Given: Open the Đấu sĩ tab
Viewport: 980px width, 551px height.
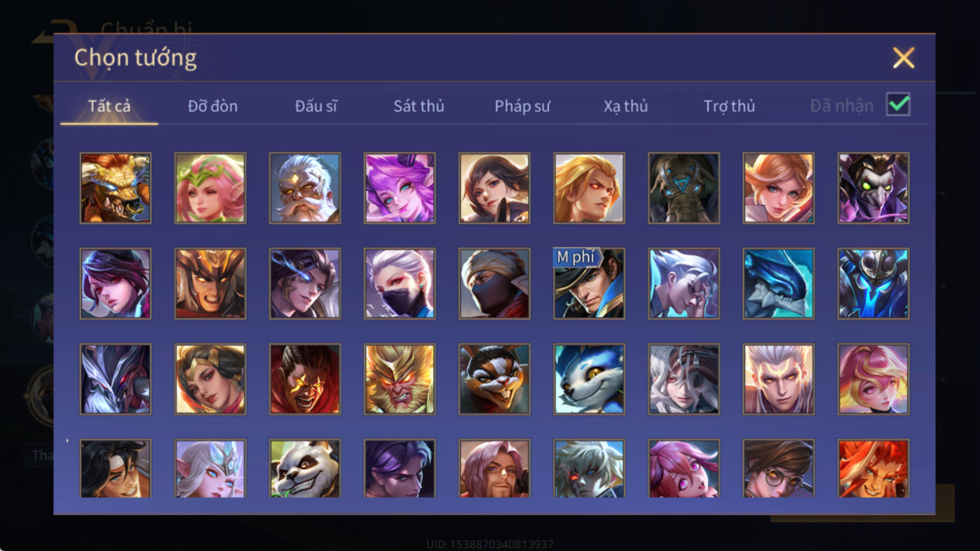Looking at the screenshot, I should click(x=316, y=106).
